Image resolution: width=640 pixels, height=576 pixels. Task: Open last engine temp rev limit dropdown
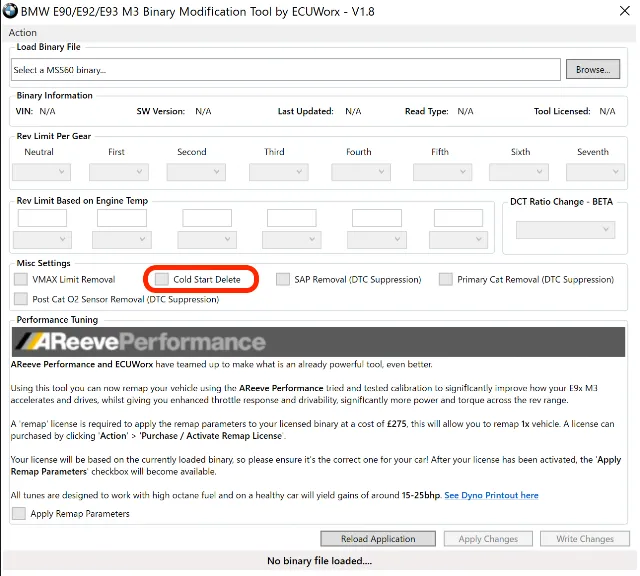click(x=458, y=240)
